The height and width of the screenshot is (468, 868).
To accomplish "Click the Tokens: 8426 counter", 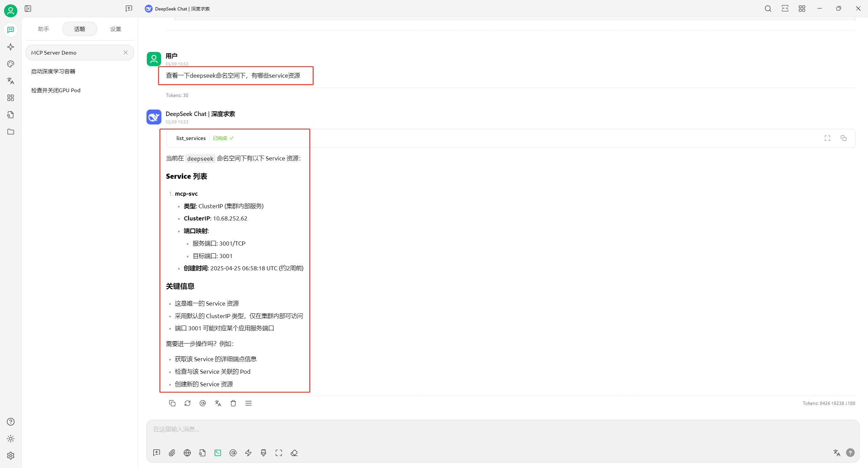I will [829, 403].
